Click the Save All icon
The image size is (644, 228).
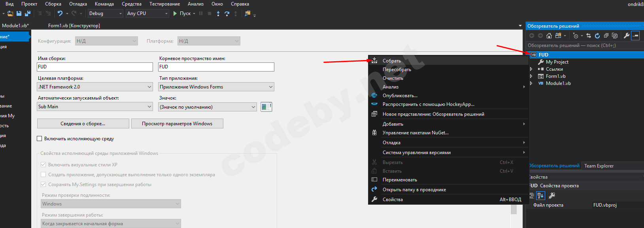(28, 13)
